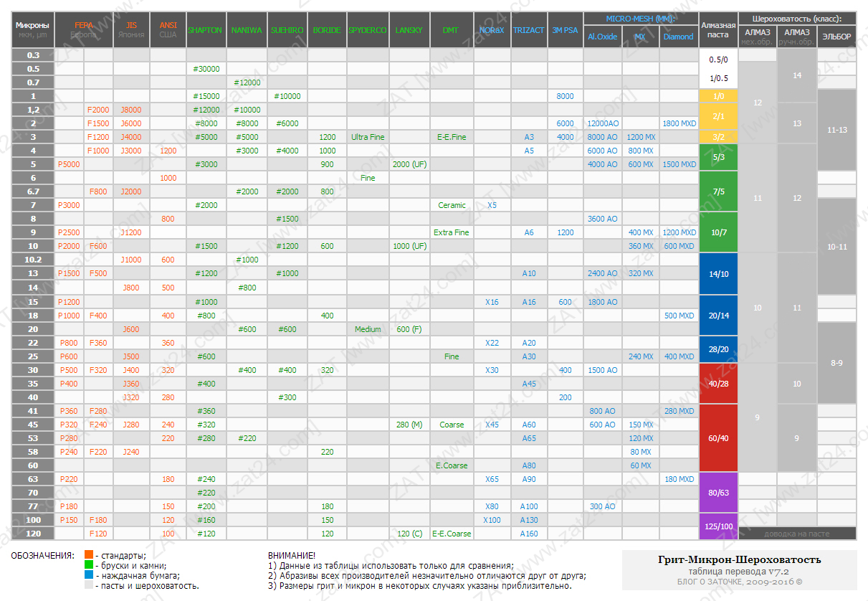The height and width of the screenshot is (601, 868).
Task: Select the SHAPTON column header
Action: point(205,30)
